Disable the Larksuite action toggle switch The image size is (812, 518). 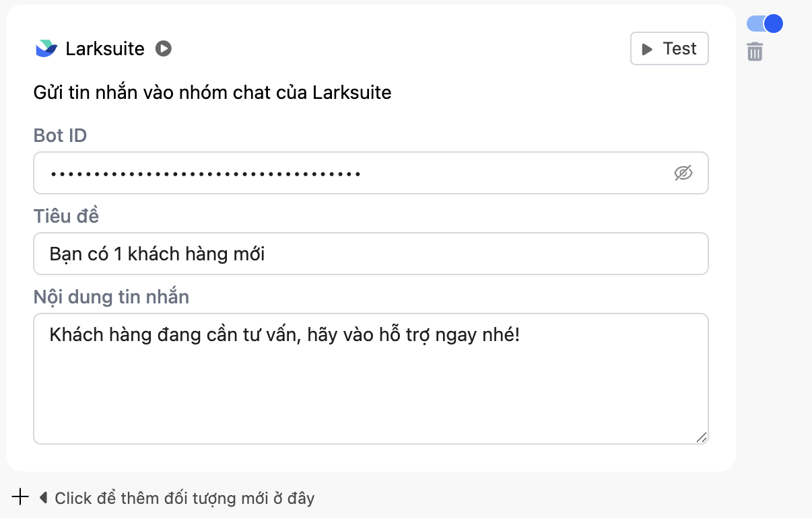pos(765,24)
